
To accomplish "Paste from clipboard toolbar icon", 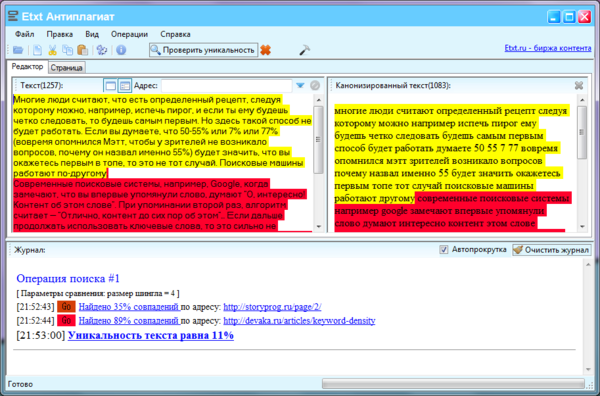I will tap(82, 50).
